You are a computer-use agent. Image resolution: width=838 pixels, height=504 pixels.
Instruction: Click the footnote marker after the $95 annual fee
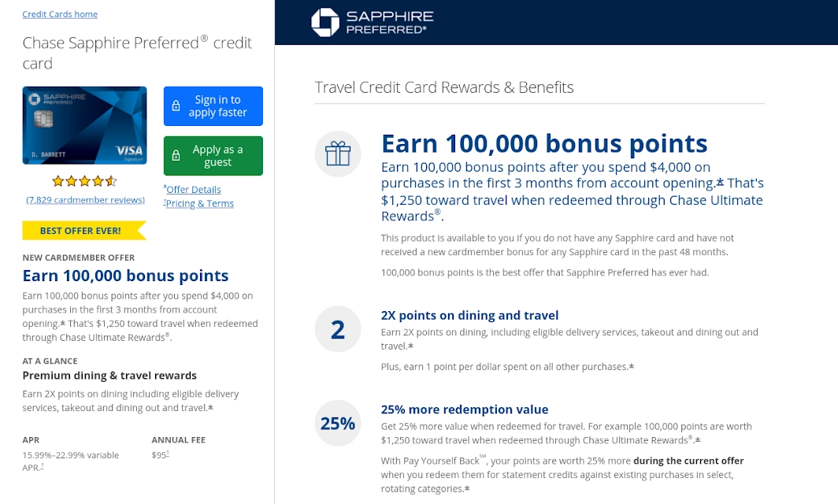tap(167, 454)
